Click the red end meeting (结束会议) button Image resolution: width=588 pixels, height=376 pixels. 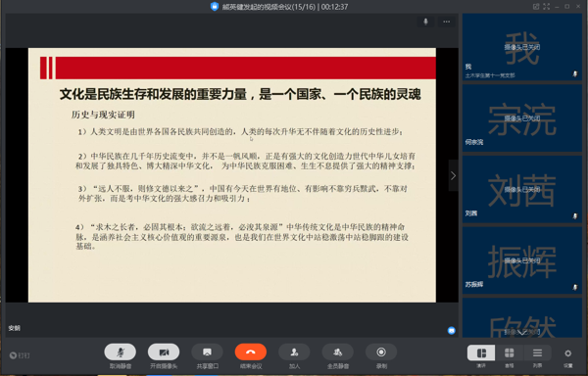251,352
